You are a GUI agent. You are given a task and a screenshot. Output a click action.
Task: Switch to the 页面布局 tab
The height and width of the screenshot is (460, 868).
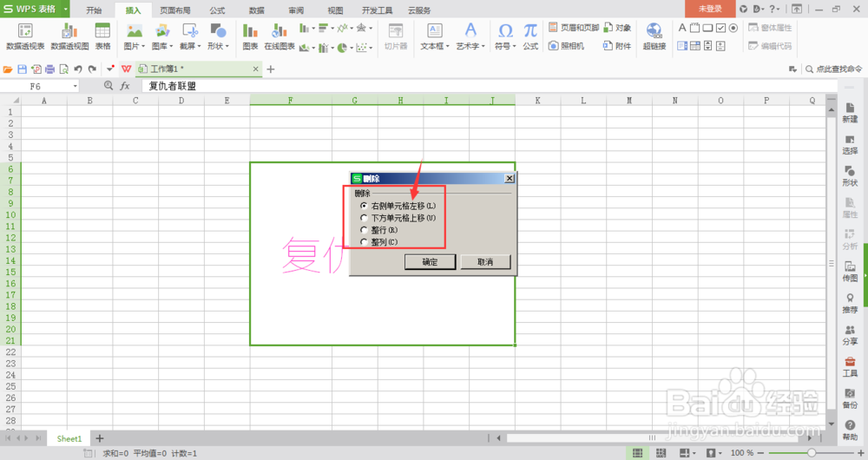(175, 10)
